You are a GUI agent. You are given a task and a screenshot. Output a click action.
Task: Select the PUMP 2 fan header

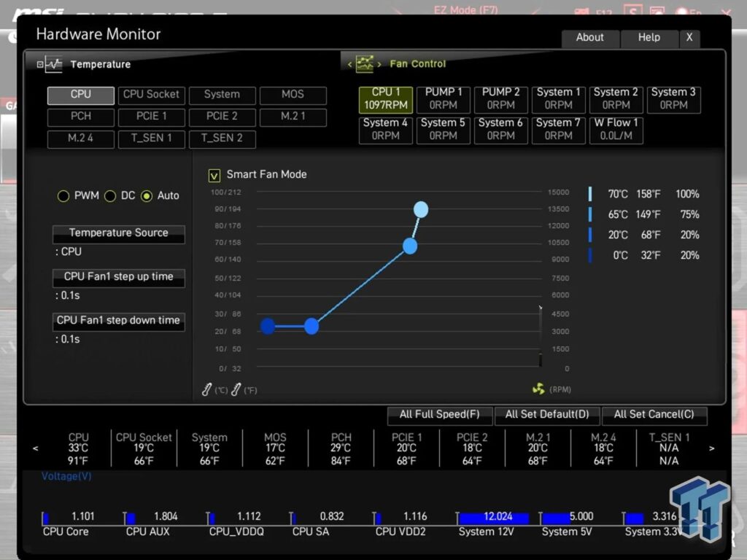[501, 99]
